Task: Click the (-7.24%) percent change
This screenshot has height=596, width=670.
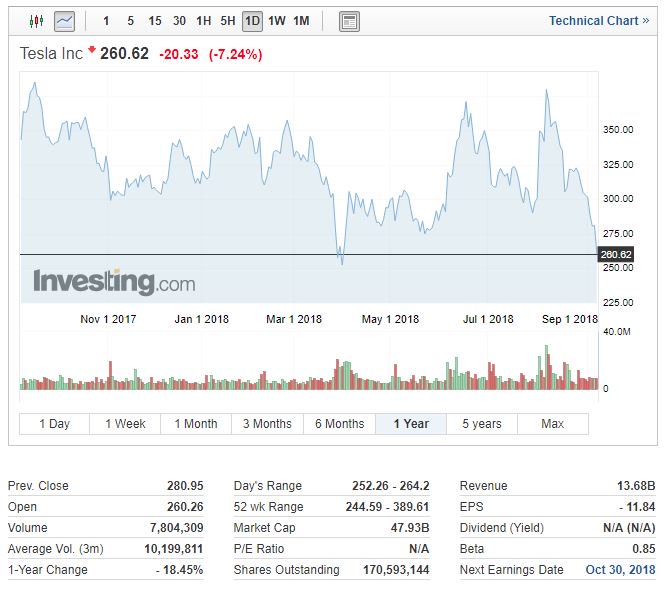Action: (235, 54)
